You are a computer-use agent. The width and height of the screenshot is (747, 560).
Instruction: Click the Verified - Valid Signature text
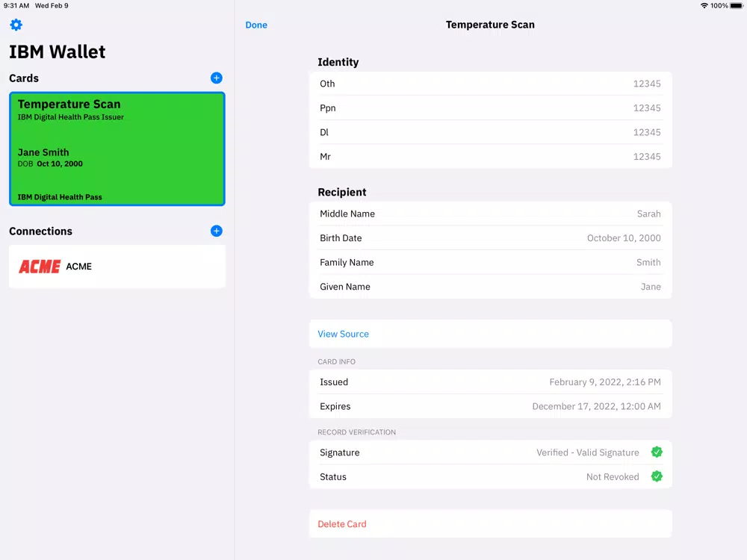coord(588,452)
